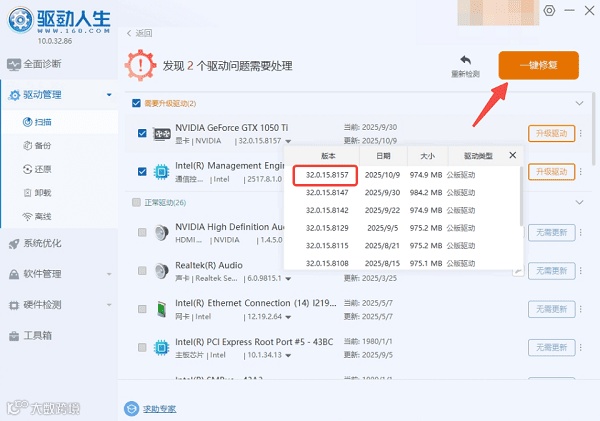
Task: Click the 版本 column header
Action: point(328,156)
